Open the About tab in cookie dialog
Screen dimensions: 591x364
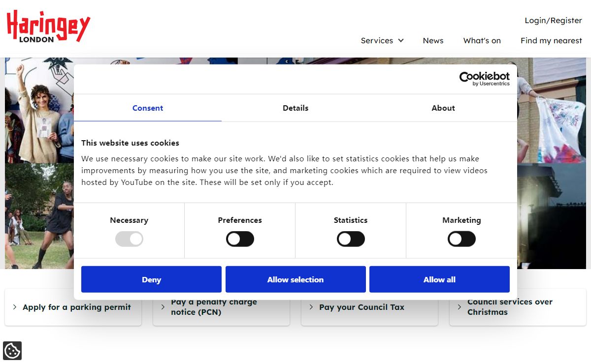click(443, 108)
